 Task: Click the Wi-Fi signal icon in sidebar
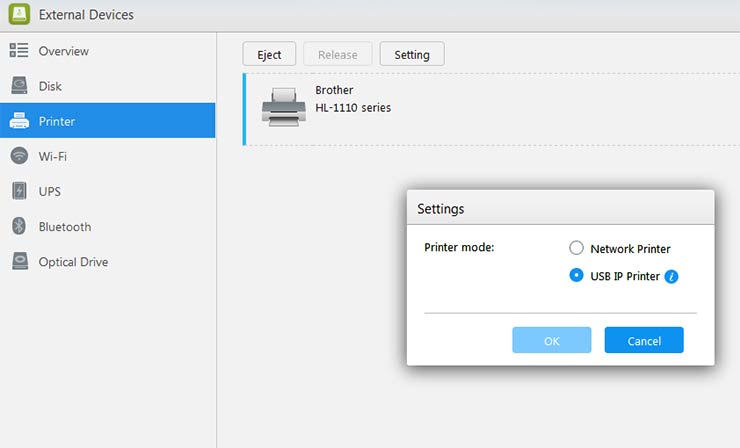(x=19, y=156)
